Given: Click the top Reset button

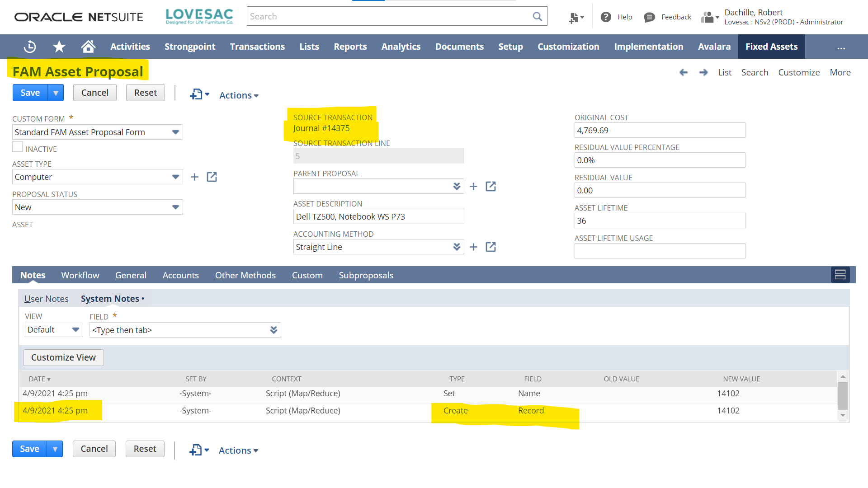Looking at the screenshot, I should (x=145, y=93).
